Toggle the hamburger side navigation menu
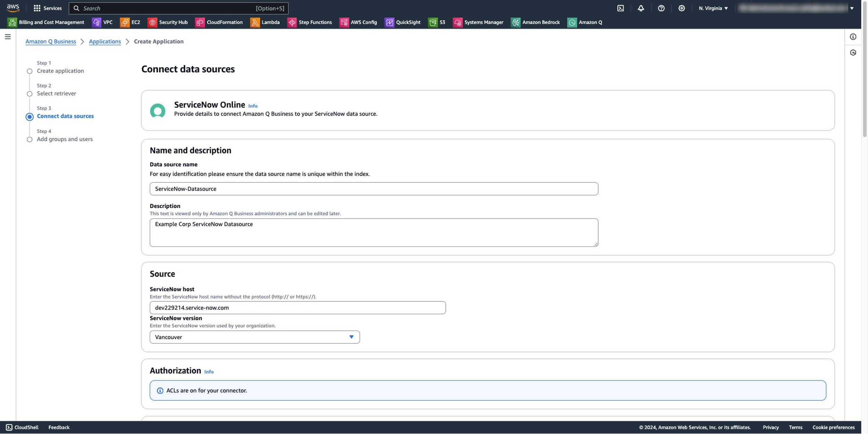 [x=8, y=37]
